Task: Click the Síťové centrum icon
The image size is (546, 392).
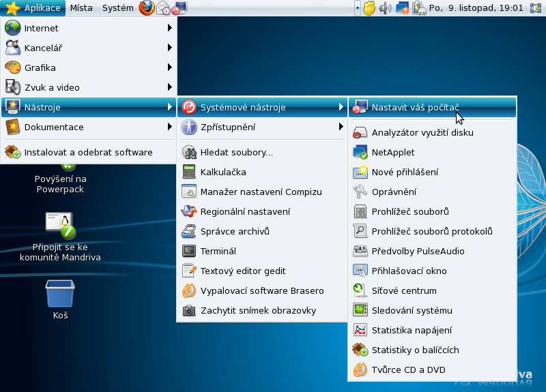Action: tap(360, 290)
